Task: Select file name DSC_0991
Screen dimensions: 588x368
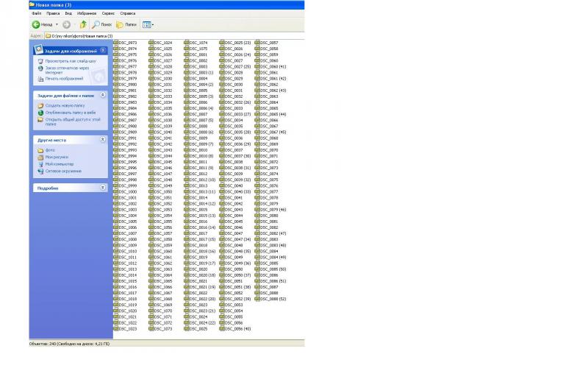Action: [128, 138]
